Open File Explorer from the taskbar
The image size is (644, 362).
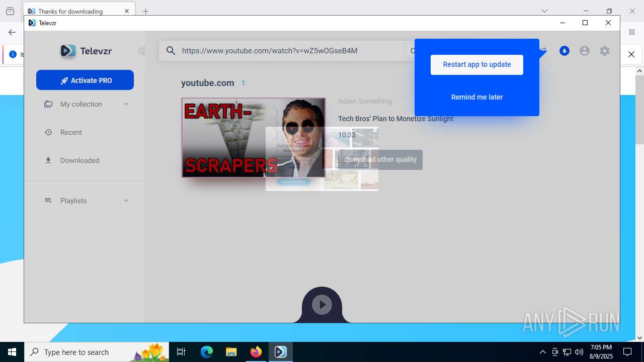[231, 352]
